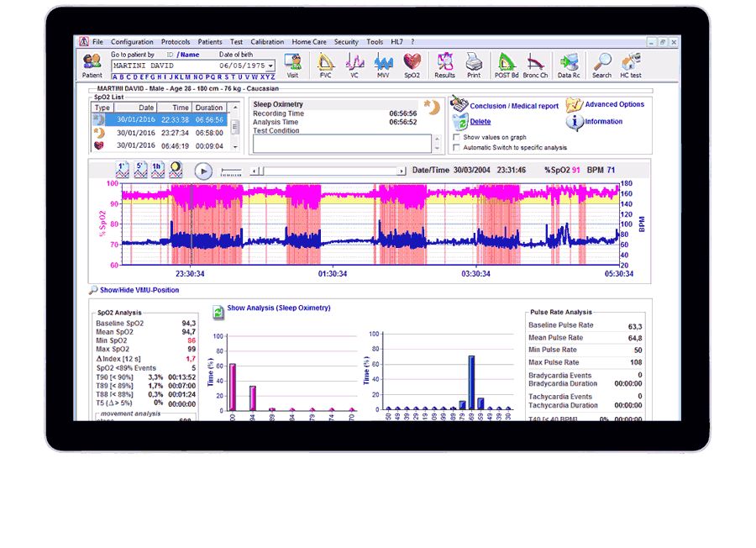The width and height of the screenshot is (756, 548).
Task: Expand the patient name dropdown
Action: (x=270, y=66)
